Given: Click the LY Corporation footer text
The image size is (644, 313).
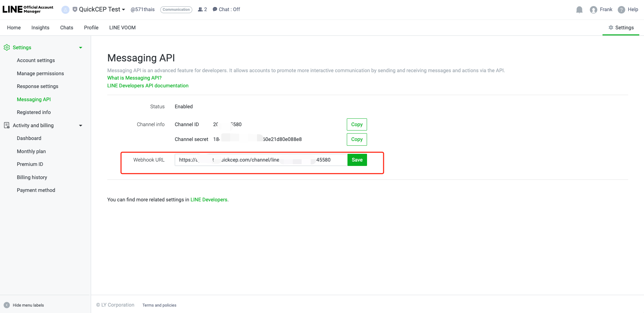Looking at the screenshot, I should 115,305.
